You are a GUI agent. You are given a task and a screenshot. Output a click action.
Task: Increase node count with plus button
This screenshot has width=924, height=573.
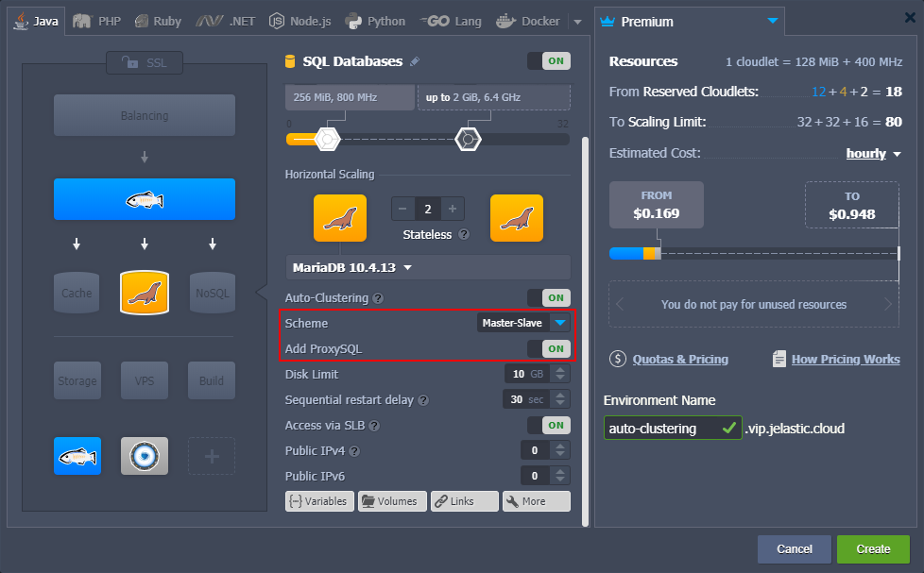tap(453, 209)
